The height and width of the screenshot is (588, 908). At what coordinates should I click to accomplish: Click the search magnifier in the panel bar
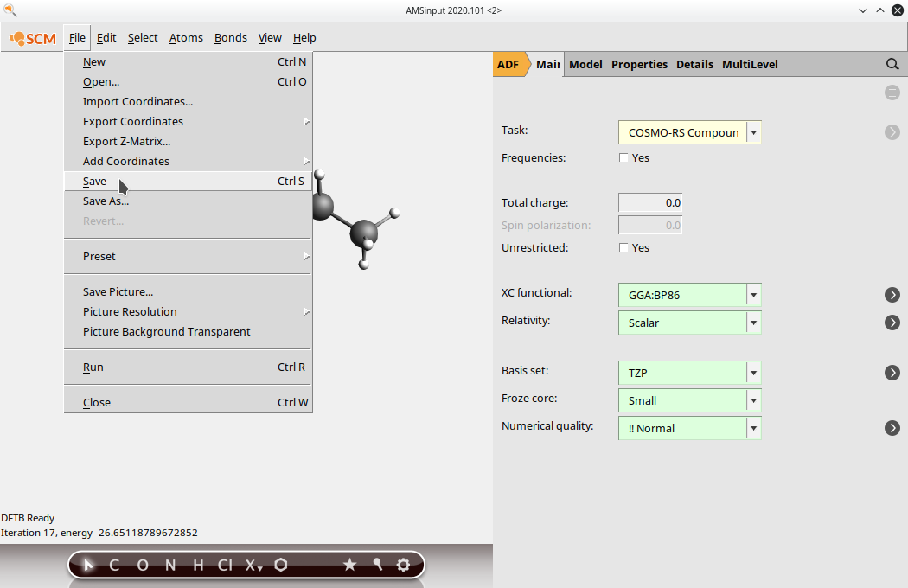[x=892, y=64]
